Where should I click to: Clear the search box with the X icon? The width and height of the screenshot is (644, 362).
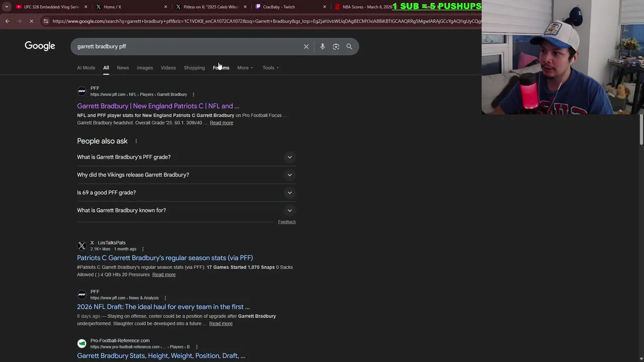click(306, 46)
